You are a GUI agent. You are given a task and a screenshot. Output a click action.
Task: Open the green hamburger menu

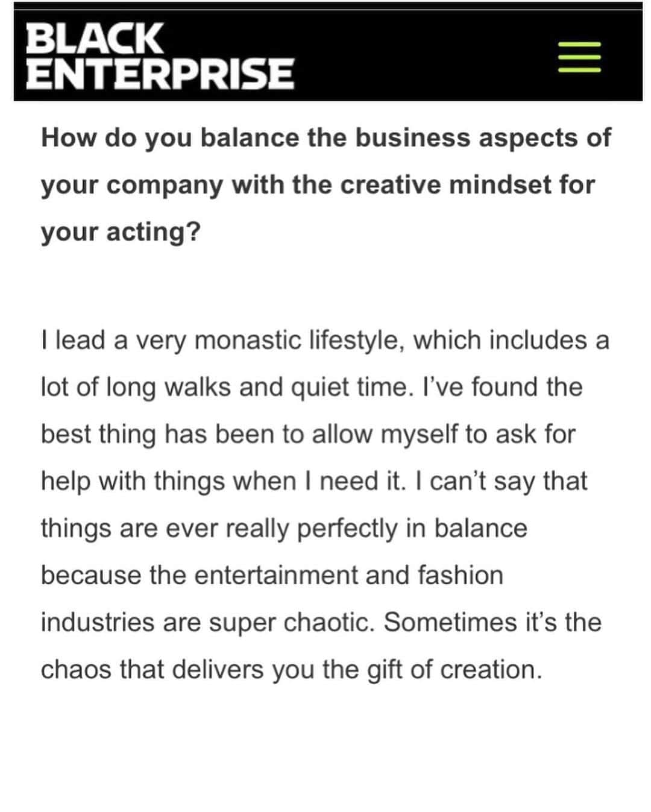tap(579, 57)
